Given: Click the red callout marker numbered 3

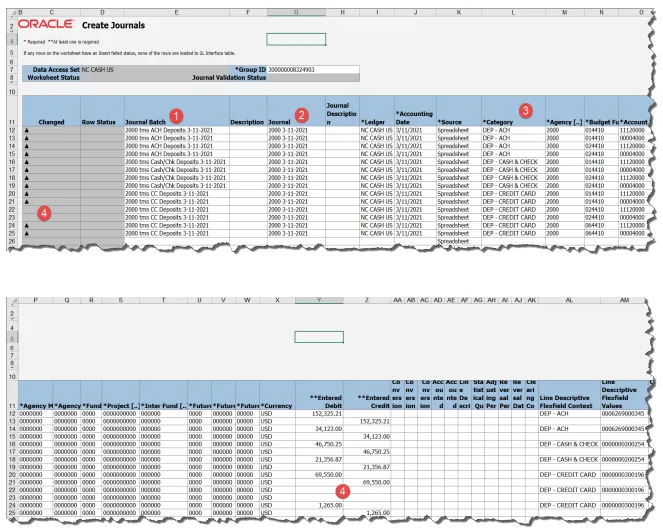Looking at the screenshot, I should coord(526,109).
